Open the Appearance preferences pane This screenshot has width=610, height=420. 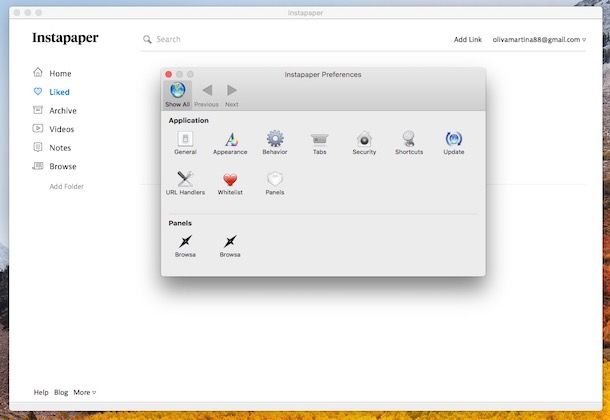coord(230,143)
